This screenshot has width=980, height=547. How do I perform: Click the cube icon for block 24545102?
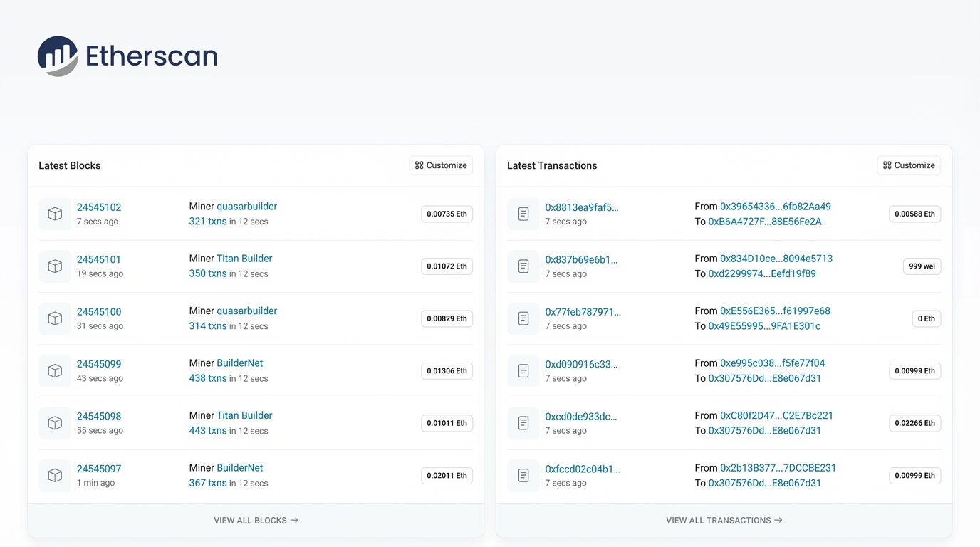click(55, 214)
